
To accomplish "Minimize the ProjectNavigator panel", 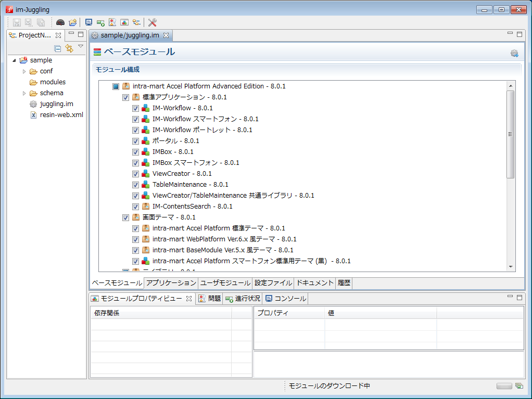I will pyautogui.click(x=71, y=33).
